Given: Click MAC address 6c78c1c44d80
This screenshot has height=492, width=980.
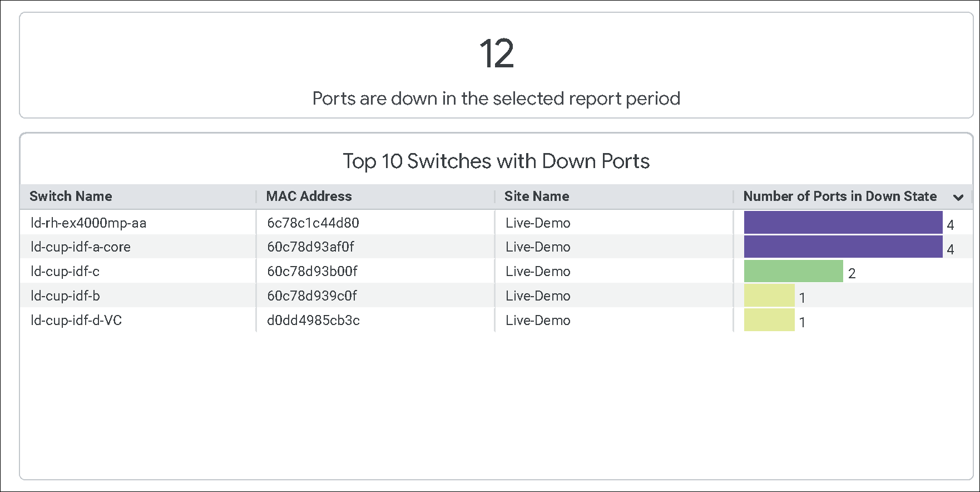Looking at the screenshot, I should click(313, 223).
